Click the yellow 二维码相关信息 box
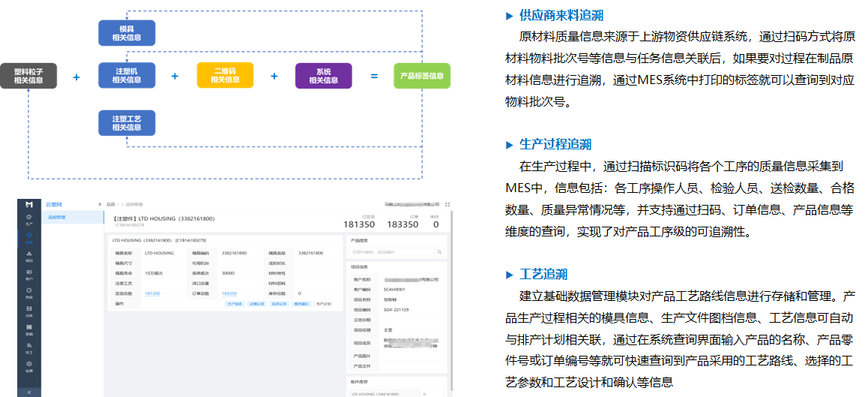Image resolution: width=868 pixels, height=397 pixels. (x=225, y=76)
